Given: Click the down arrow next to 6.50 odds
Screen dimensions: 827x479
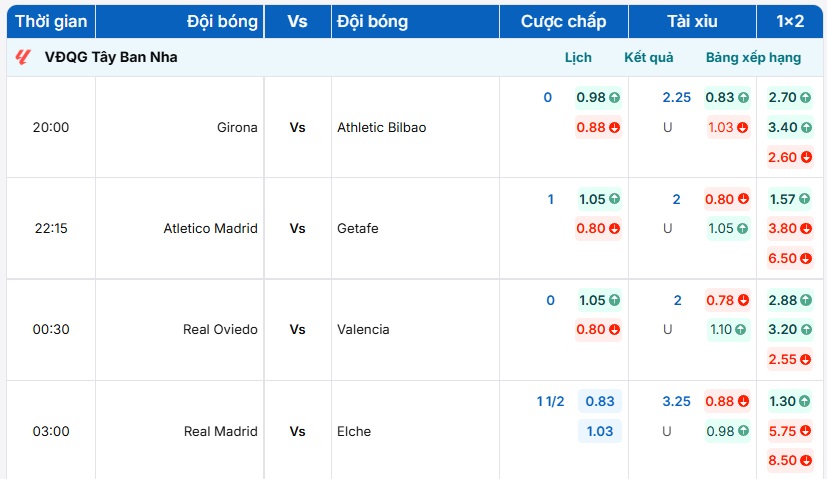Looking at the screenshot, I should pyautogui.click(x=805, y=259).
